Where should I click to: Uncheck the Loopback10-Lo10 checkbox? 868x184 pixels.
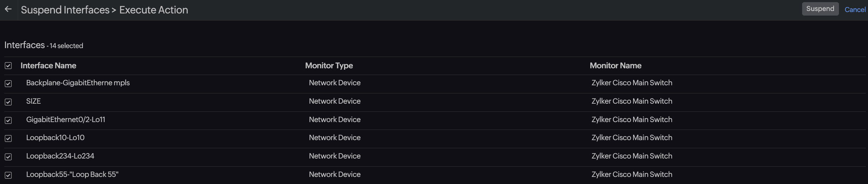pos(8,139)
